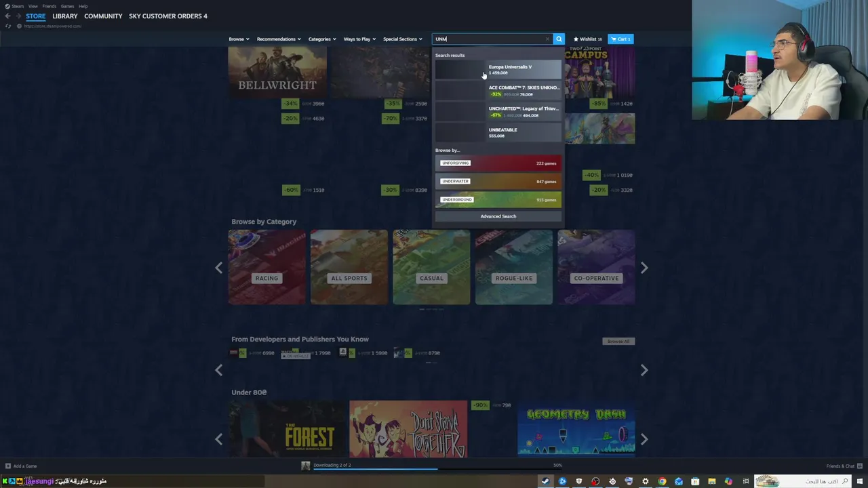Open Outlook mail icon in taskbar
868x488 pixels.
(x=679, y=481)
